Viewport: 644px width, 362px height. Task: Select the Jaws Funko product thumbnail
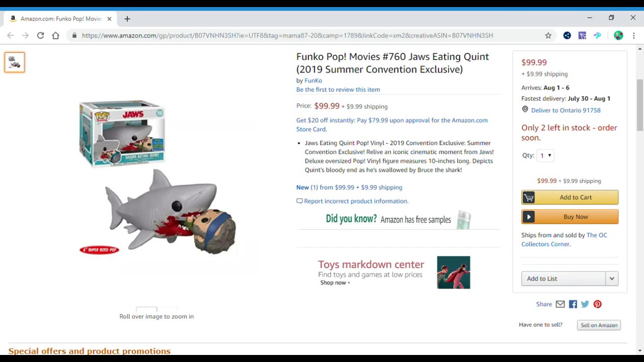[x=15, y=62]
